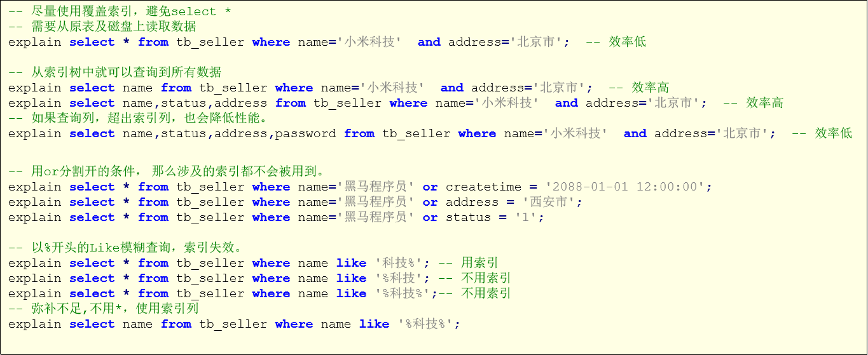Screen dimensions: 868x355
Task: Click the comment '从索引树中就可以查询到所有数据'
Action: coord(114,72)
